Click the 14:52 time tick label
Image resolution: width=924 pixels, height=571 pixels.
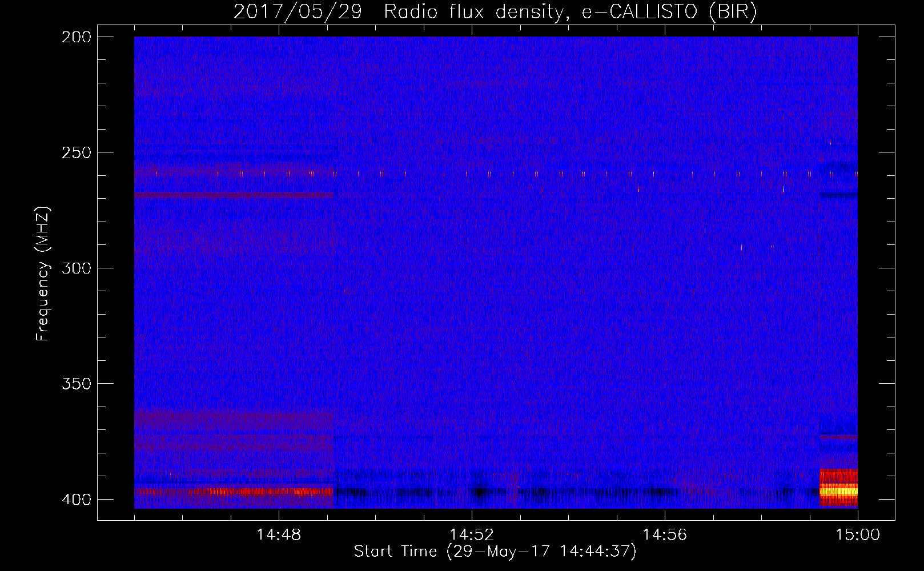tap(472, 535)
